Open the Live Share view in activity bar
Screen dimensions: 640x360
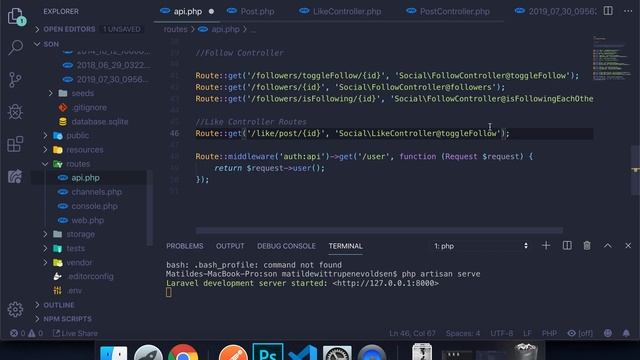[x=16, y=176]
